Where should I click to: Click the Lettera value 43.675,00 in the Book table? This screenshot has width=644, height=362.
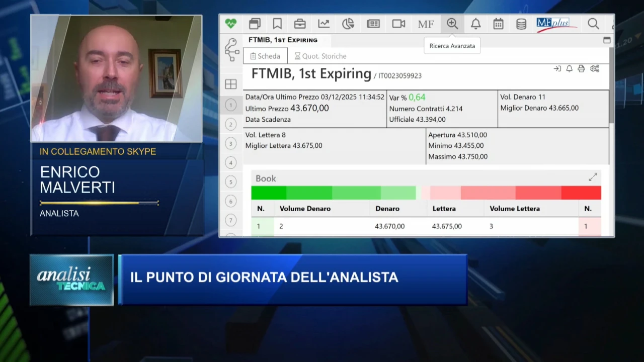click(447, 226)
